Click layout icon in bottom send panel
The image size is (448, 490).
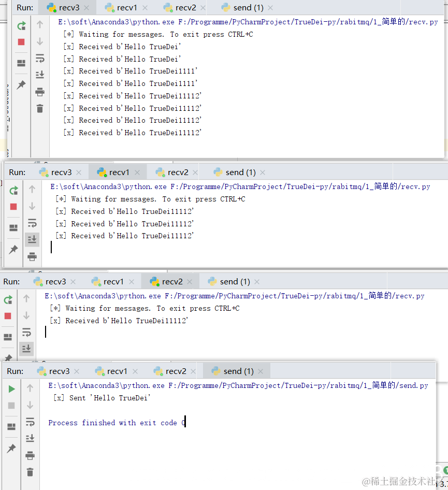pyautogui.click(x=11, y=427)
